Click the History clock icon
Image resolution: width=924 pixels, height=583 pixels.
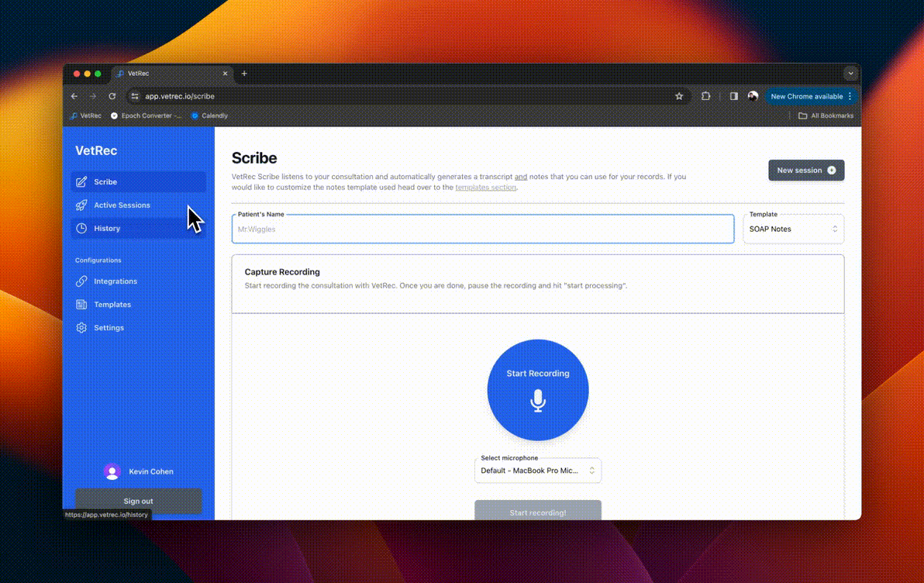[81, 228]
